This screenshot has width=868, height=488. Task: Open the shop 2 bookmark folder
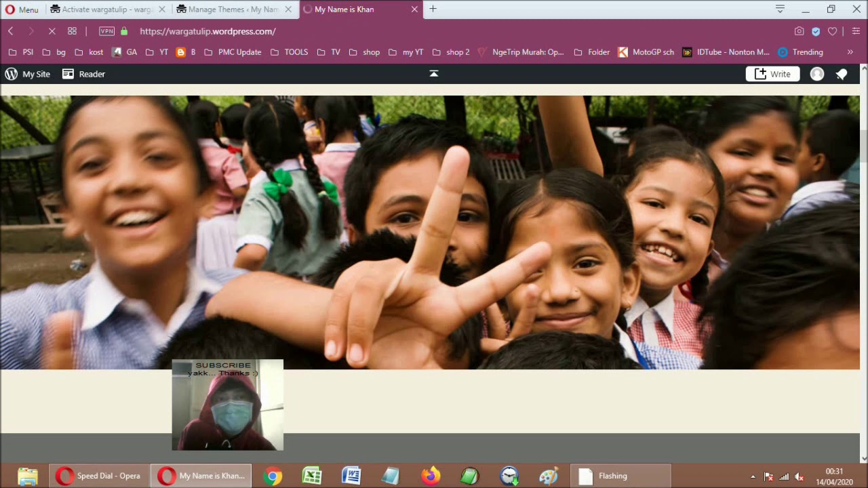coord(450,52)
